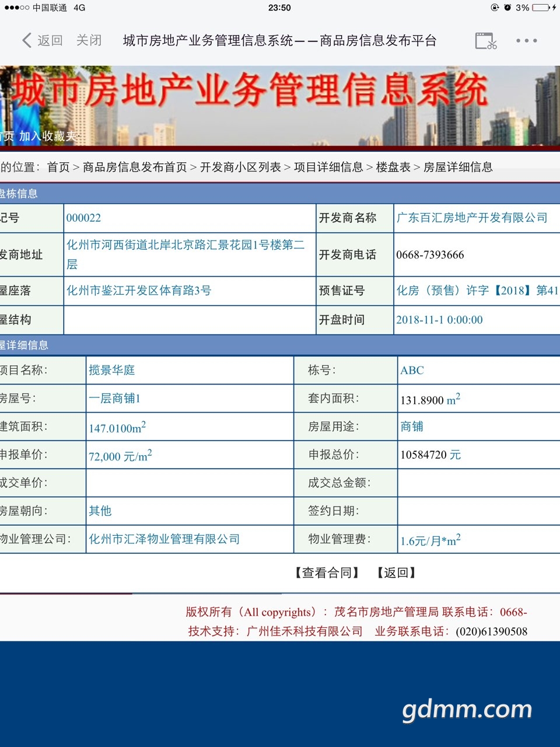The image size is (560, 747).
Task: Click house usage value 商铺
Action: (x=412, y=427)
